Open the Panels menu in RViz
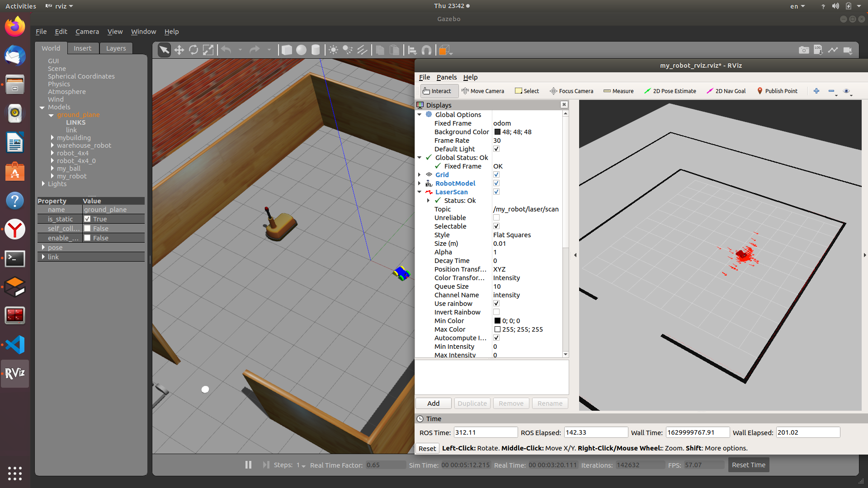Viewport: 868px width, 488px height. (x=446, y=77)
